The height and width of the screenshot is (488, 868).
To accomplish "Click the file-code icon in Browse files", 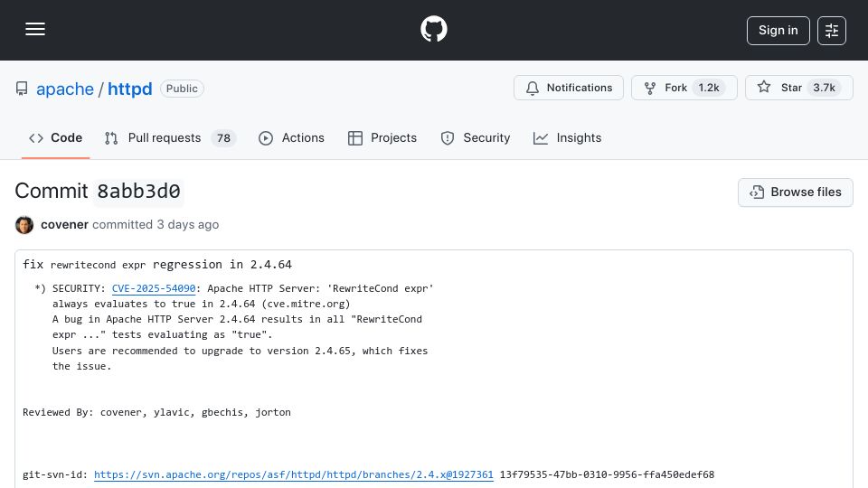I will click(x=756, y=192).
